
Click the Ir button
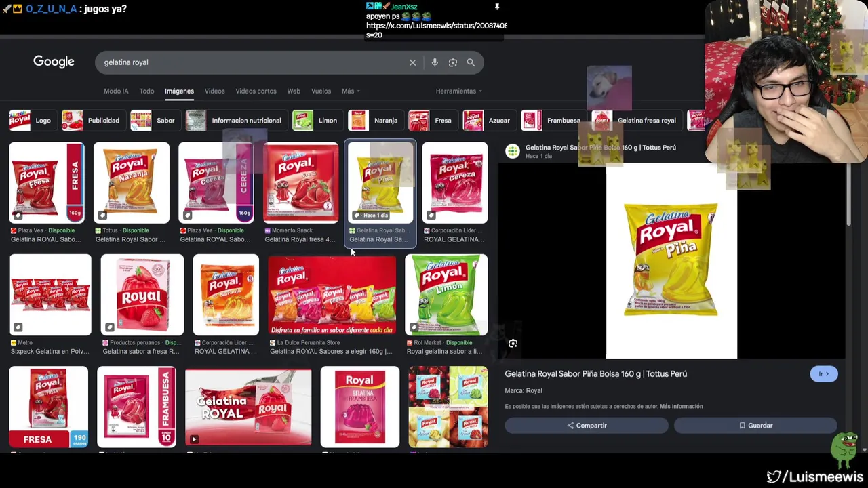point(824,374)
